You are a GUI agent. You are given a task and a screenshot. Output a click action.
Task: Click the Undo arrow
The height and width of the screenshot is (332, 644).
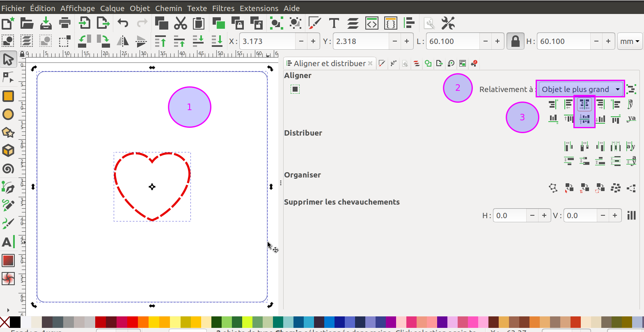point(123,23)
